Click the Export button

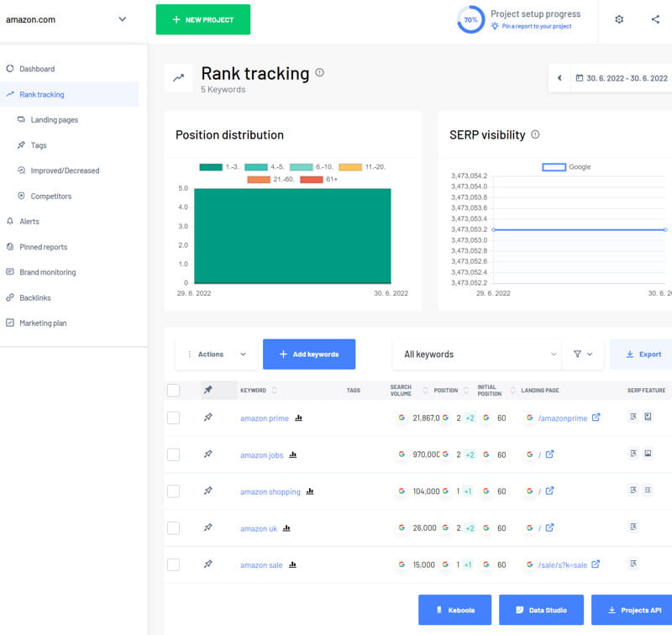(x=643, y=354)
